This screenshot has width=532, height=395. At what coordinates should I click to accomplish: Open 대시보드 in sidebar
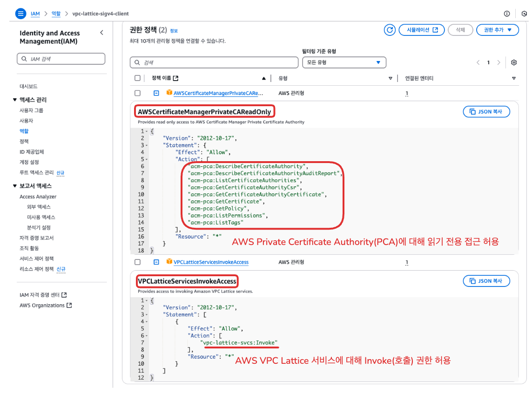pyautogui.click(x=28, y=86)
